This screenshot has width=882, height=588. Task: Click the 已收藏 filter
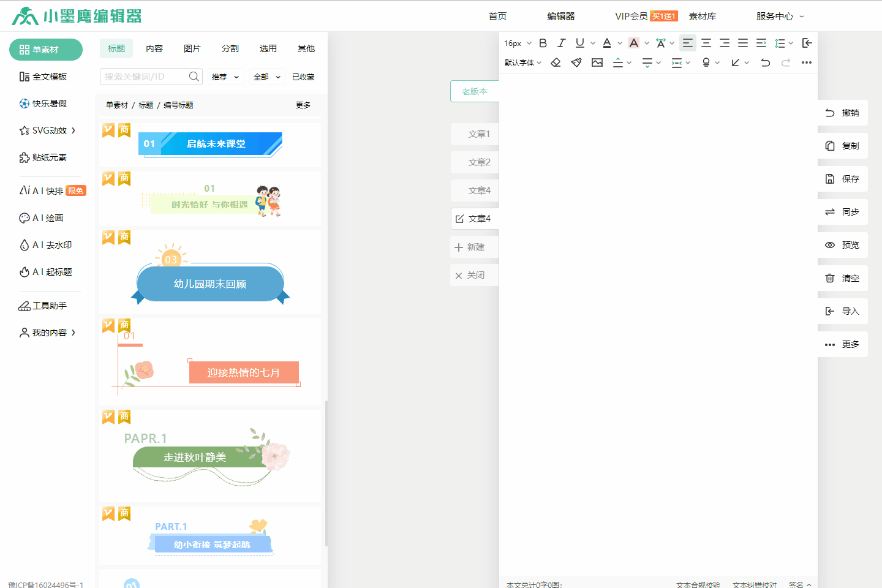pos(303,77)
